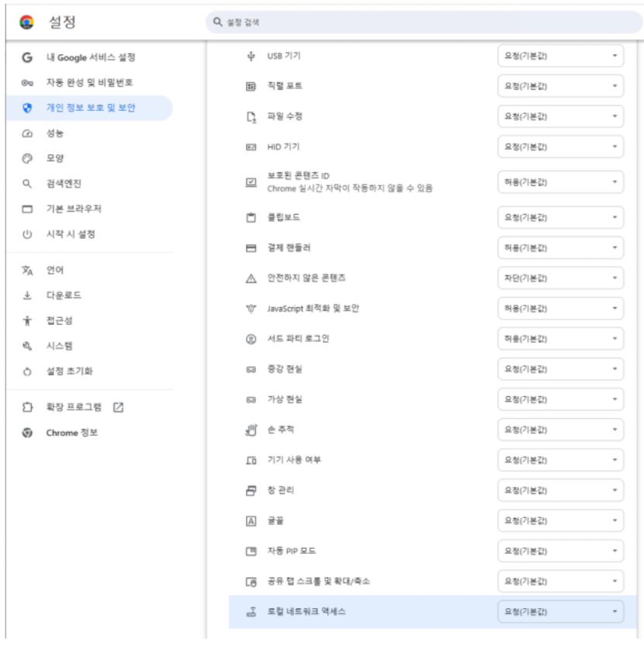Open the USB 기기 permission dropdown
Image resolution: width=644 pixels, height=646 pixels.
(560, 56)
